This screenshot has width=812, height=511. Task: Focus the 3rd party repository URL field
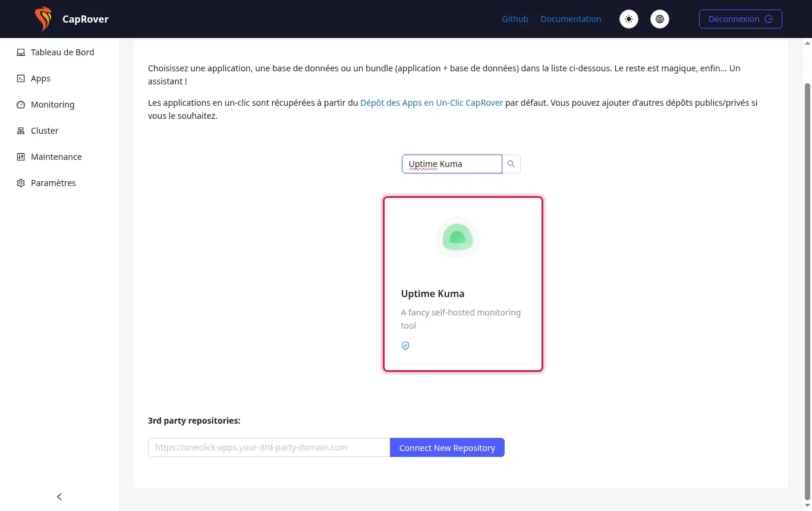pyautogui.click(x=269, y=447)
